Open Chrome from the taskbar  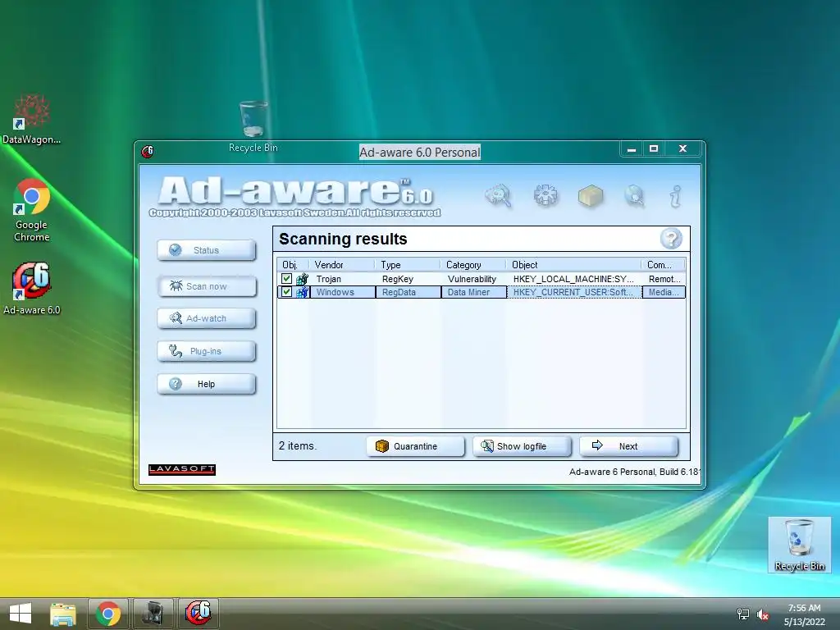108,614
